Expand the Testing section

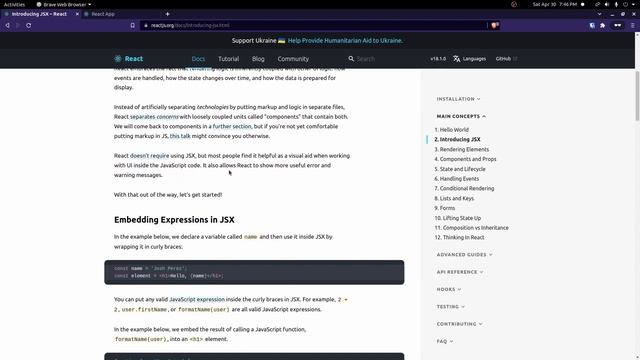tap(451, 307)
